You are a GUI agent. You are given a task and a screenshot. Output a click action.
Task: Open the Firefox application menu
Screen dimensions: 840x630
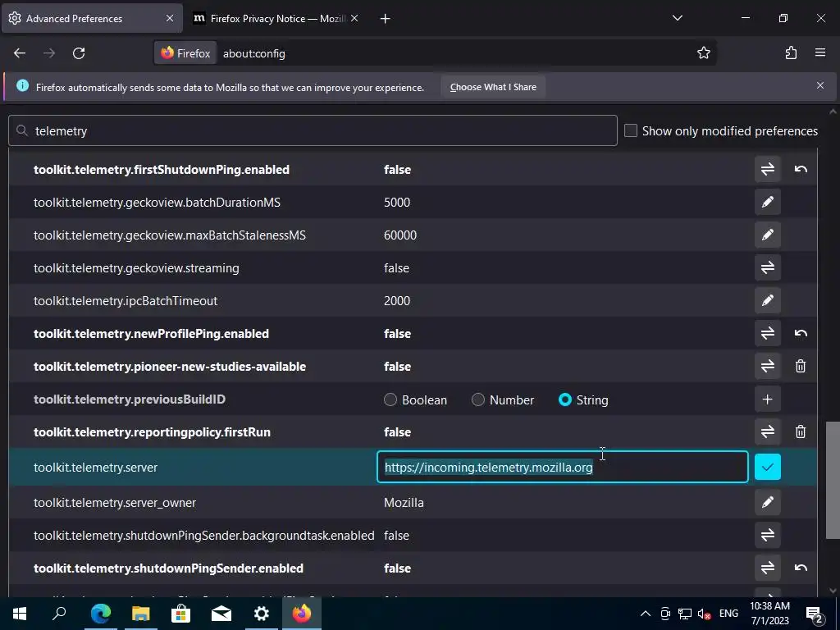[x=820, y=53]
